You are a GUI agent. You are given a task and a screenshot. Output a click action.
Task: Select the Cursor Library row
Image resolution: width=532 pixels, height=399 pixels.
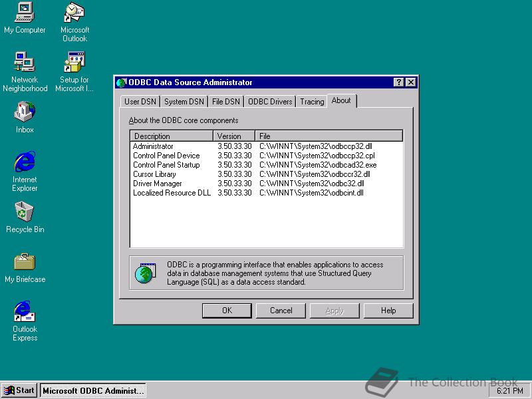(267, 174)
